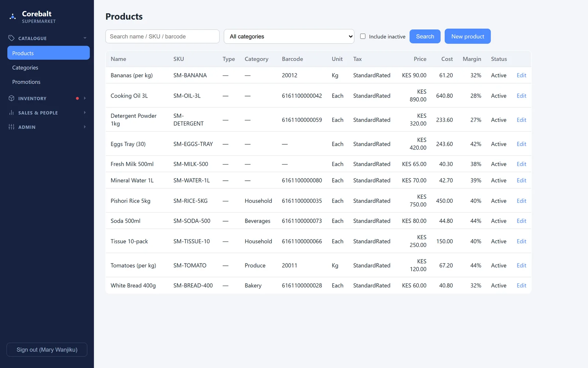Expand the Sales & People section arrow
The width and height of the screenshot is (588, 368).
[85, 113]
